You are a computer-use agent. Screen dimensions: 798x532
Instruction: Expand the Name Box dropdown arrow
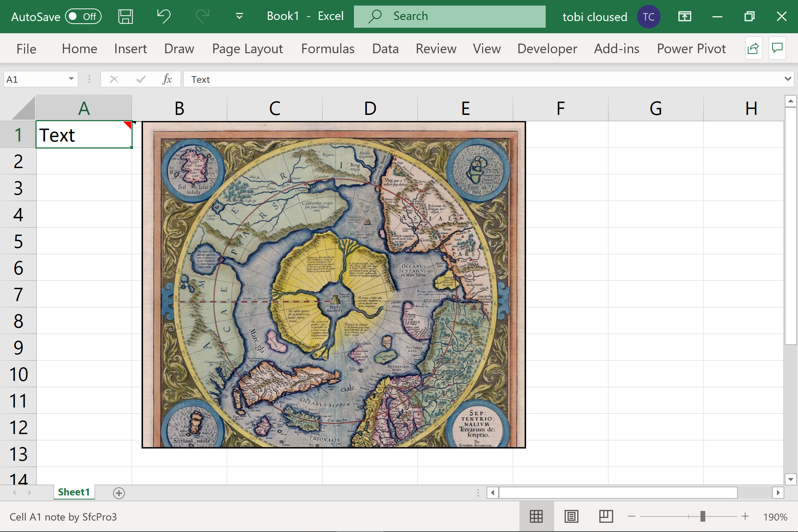coord(71,79)
